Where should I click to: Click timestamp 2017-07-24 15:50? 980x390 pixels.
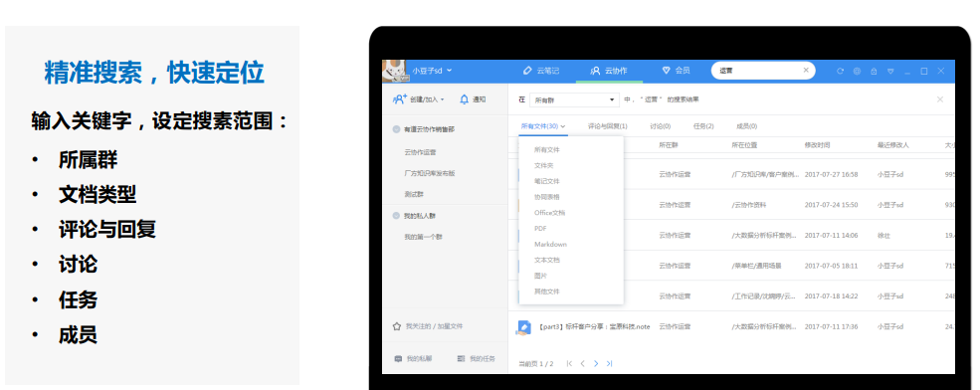tap(831, 205)
